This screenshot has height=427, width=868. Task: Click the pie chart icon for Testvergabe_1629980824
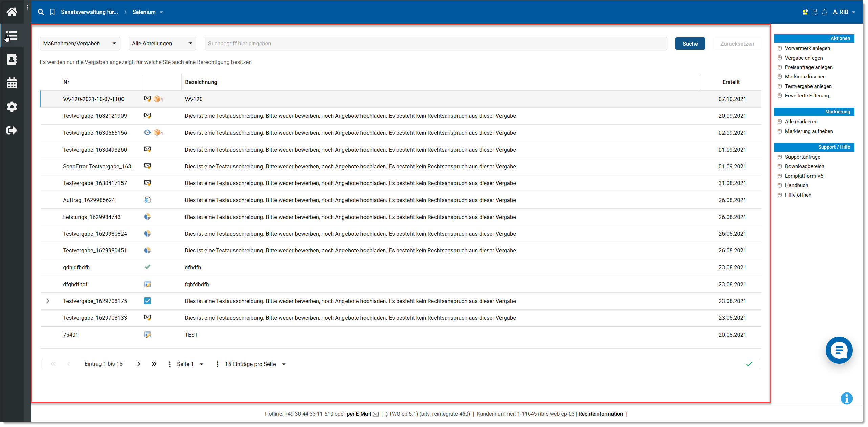click(147, 233)
